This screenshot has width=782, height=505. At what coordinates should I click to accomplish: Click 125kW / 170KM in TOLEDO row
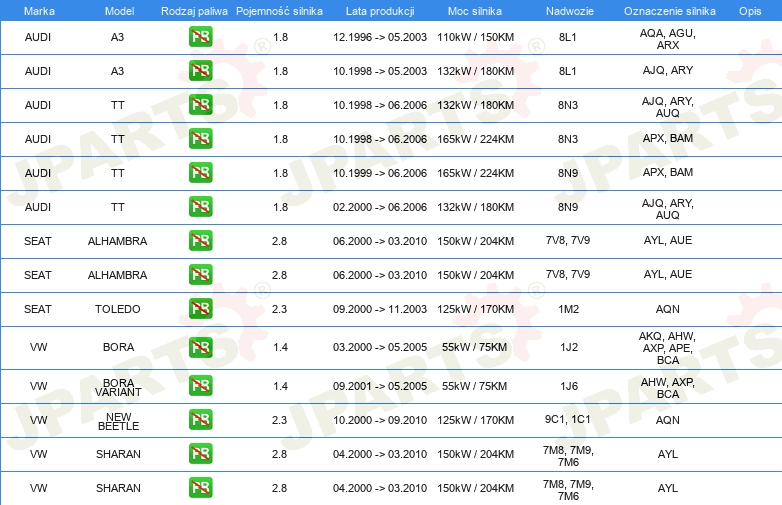click(475, 309)
